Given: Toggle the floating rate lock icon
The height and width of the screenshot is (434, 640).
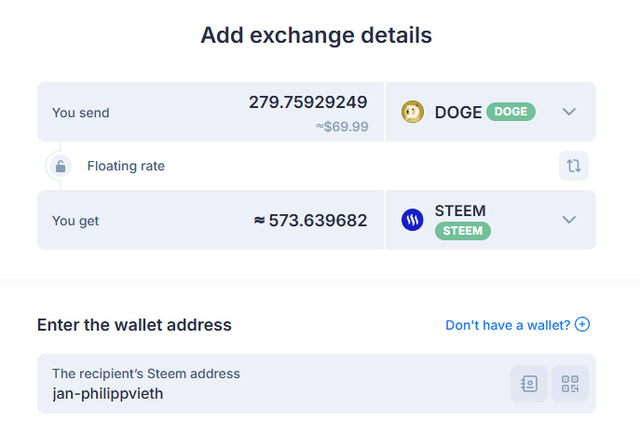Looking at the screenshot, I should (x=61, y=166).
